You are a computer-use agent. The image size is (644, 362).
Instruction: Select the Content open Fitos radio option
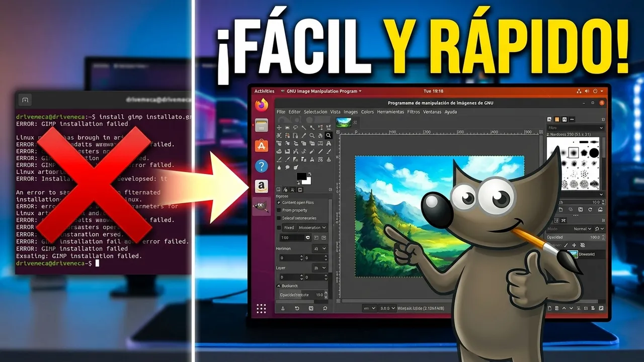pyautogui.click(x=279, y=203)
